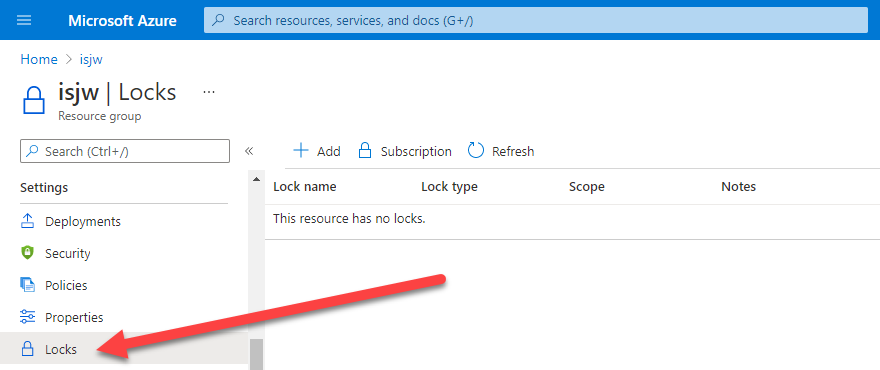880x370 pixels.
Task: Open Subscription locks
Action: [405, 151]
